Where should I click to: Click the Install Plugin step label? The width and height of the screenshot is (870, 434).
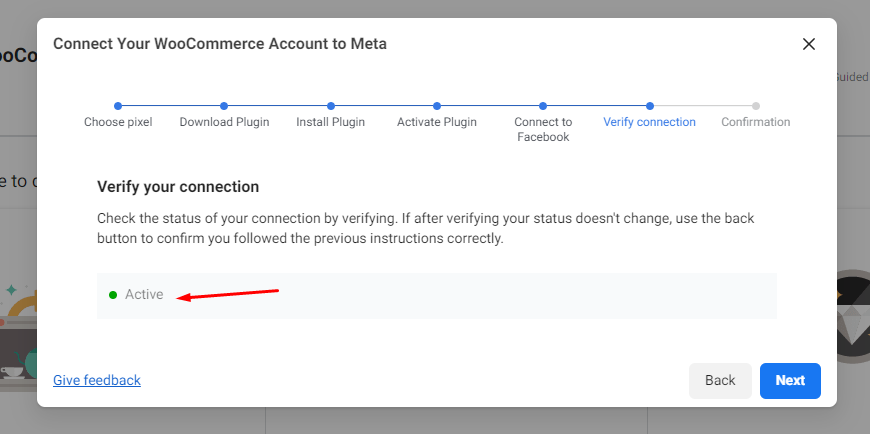(x=331, y=122)
